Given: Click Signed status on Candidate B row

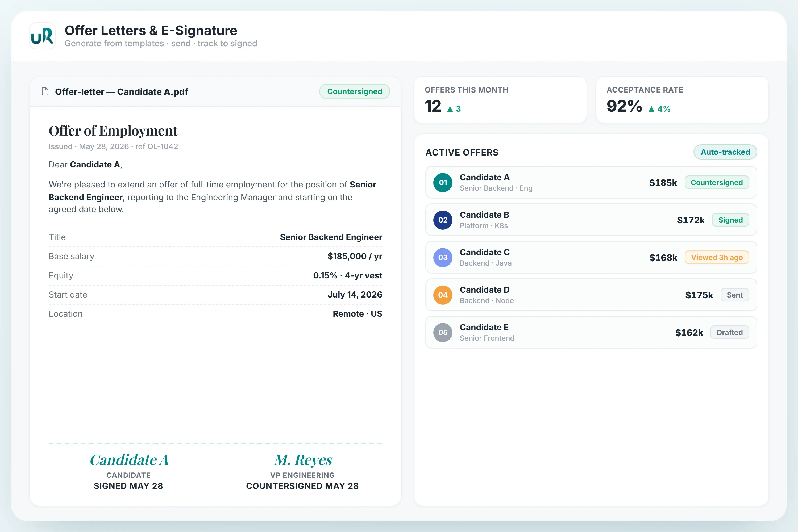Looking at the screenshot, I should click(730, 220).
